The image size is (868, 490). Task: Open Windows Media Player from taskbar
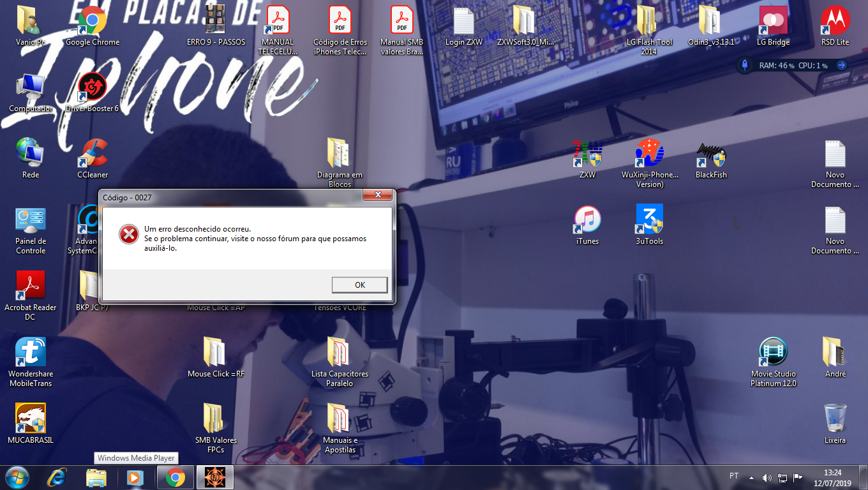pos(135,477)
